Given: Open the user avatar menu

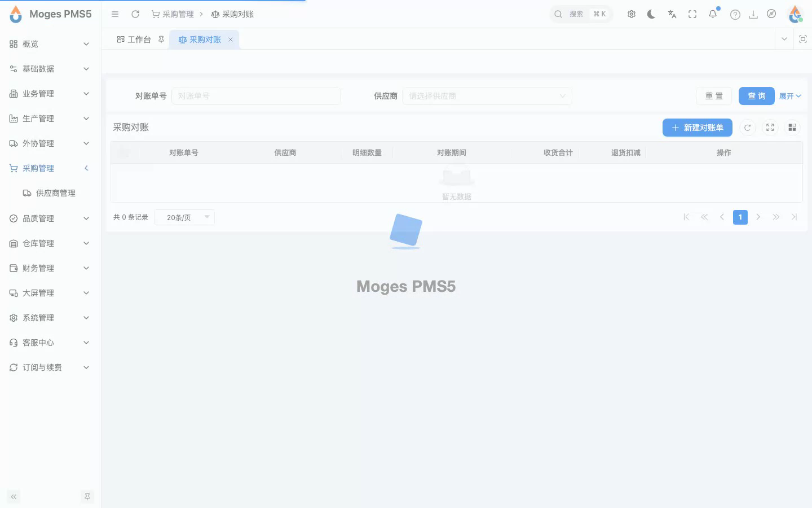Looking at the screenshot, I should click(x=796, y=14).
